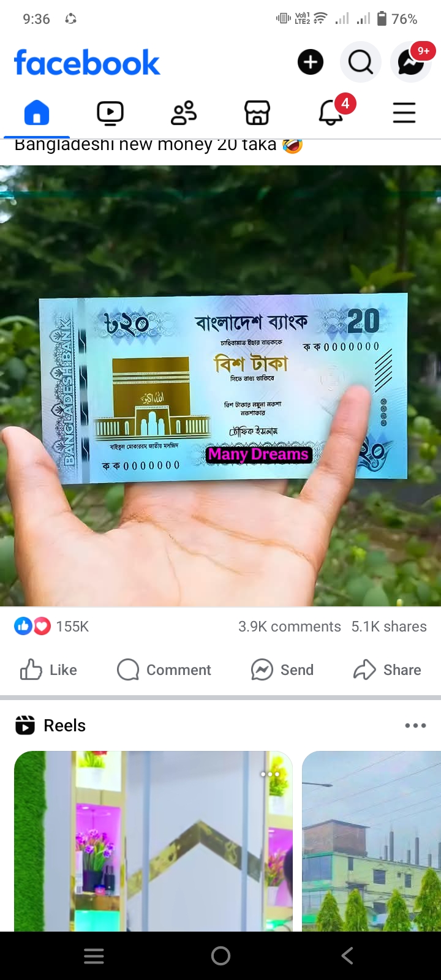441x980 pixels.
Task: Go to the Friends tab icon
Action: pos(184,113)
